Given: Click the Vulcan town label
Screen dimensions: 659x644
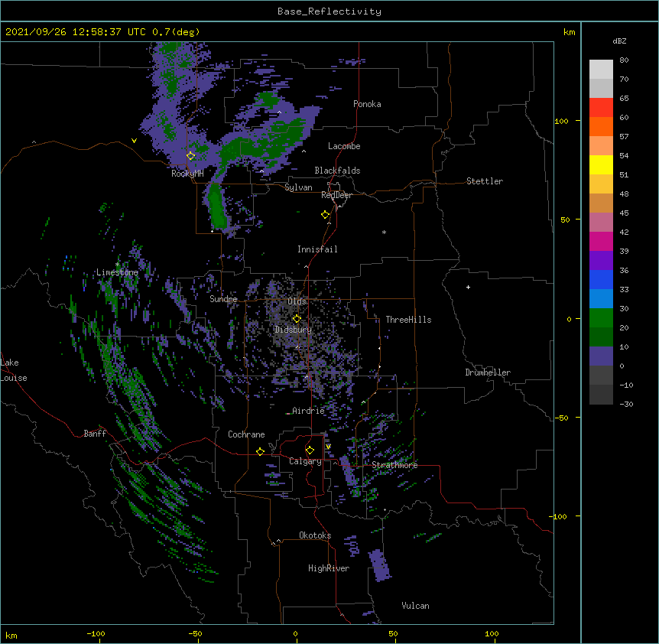Looking at the screenshot, I should pos(415,606).
